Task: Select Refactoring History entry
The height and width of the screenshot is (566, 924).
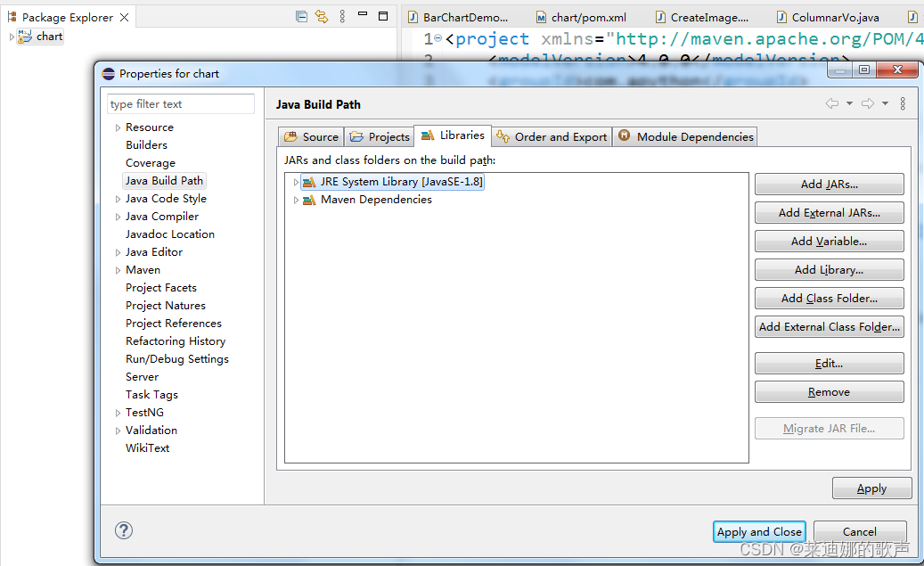Action: [x=176, y=341]
